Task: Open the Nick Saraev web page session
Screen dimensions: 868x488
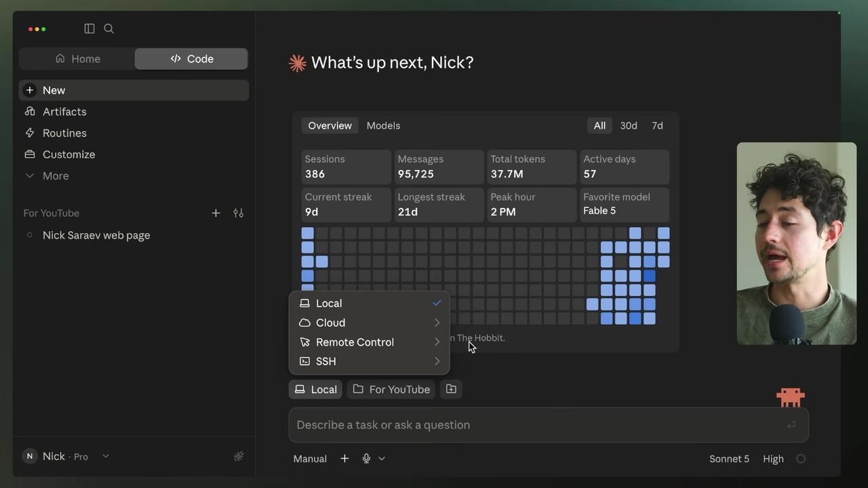Action: [134, 235]
